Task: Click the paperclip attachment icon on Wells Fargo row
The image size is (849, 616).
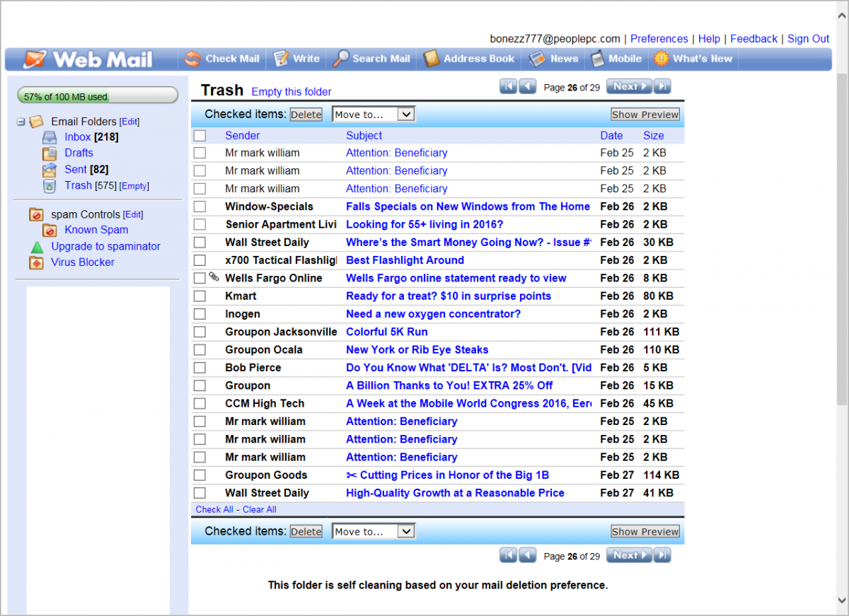Action: [x=214, y=278]
